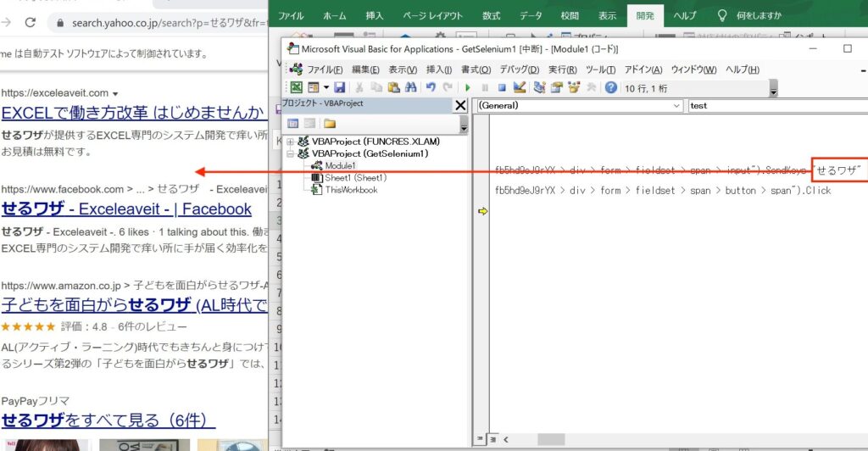Toggle Design Mode icon in VBA toolbar
Screen dimensions: 868x451
tap(520, 87)
